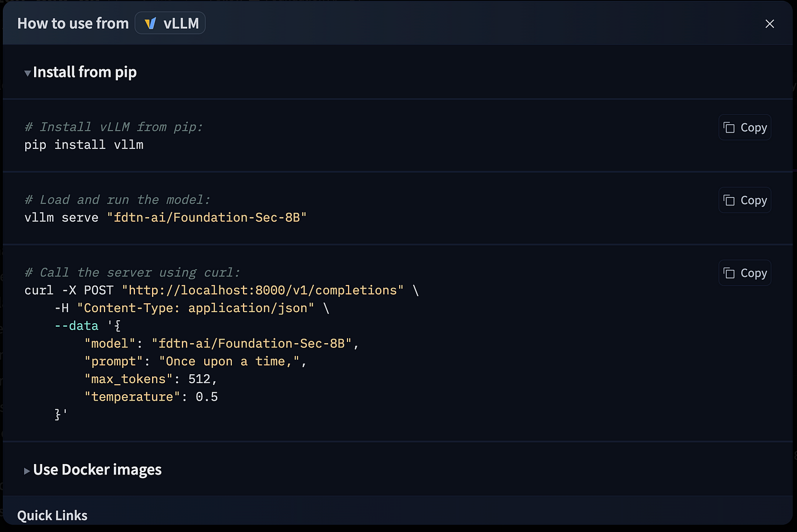Click the 'How to use from' title text
797x532 pixels.
pos(73,23)
